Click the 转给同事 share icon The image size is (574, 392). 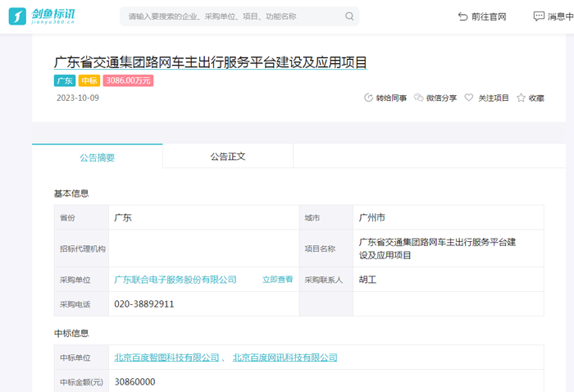tap(368, 98)
